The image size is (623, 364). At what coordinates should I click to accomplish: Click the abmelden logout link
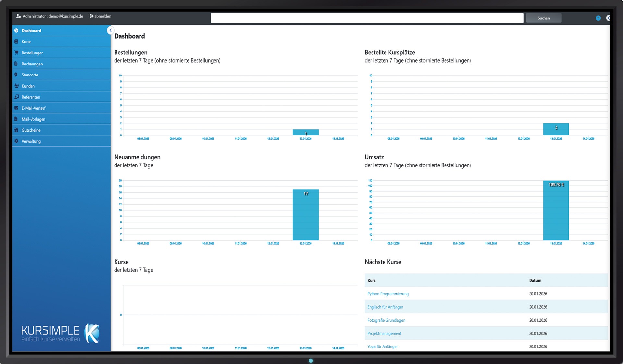click(101, 16)
